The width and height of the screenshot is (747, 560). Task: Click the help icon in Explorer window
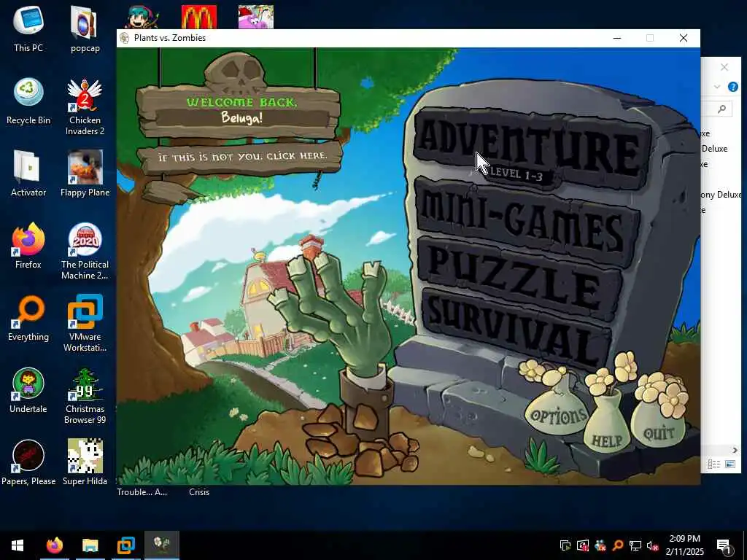(x=732, y=87)
